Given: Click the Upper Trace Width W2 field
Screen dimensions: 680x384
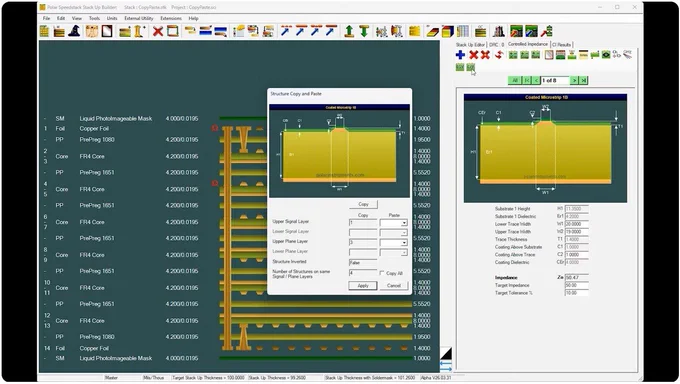Looking at the screenshot, I should tap(576, 232).
